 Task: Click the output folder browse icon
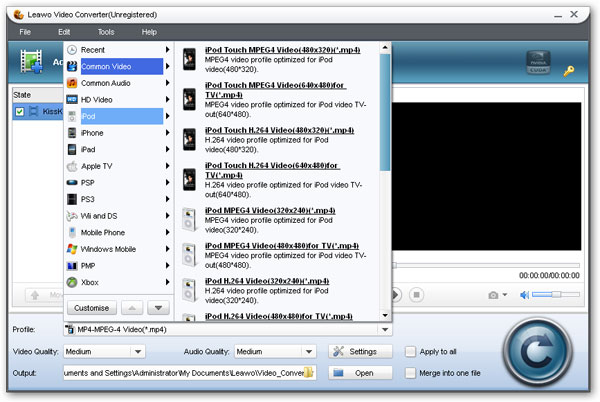tap(308, 373)
